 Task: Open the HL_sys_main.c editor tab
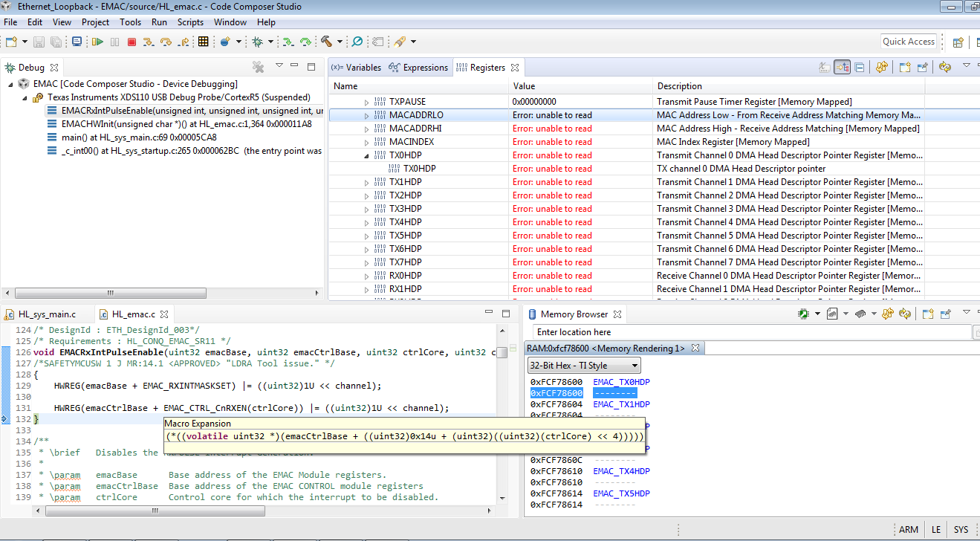point(46,314)
